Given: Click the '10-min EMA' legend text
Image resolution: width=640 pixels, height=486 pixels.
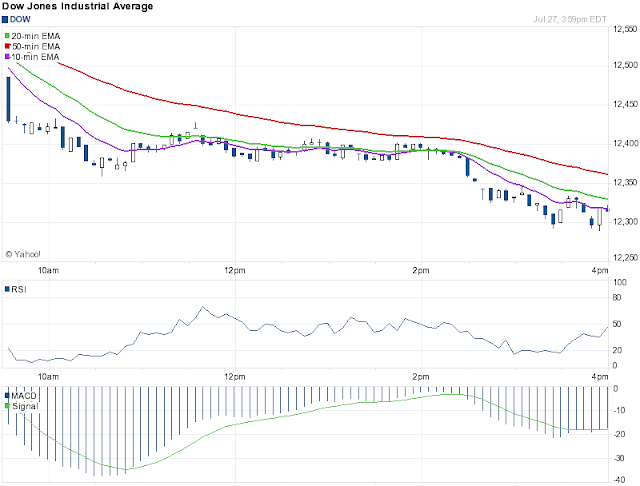Looking at the screenshot, I should click(36, 57).
